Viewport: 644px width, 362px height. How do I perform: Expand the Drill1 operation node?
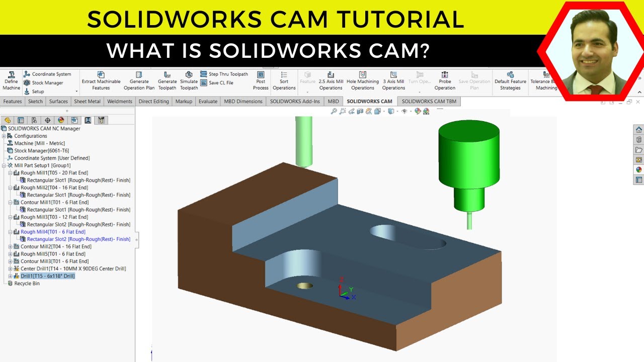click(x=11, y=276)
